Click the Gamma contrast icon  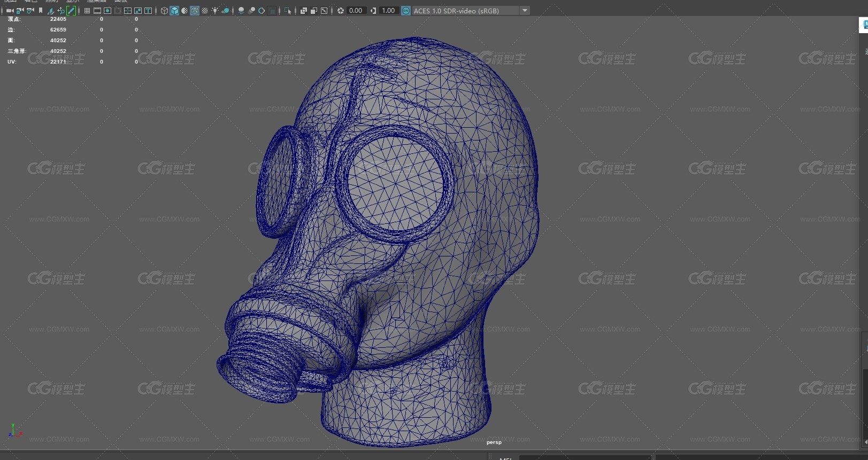373,11
